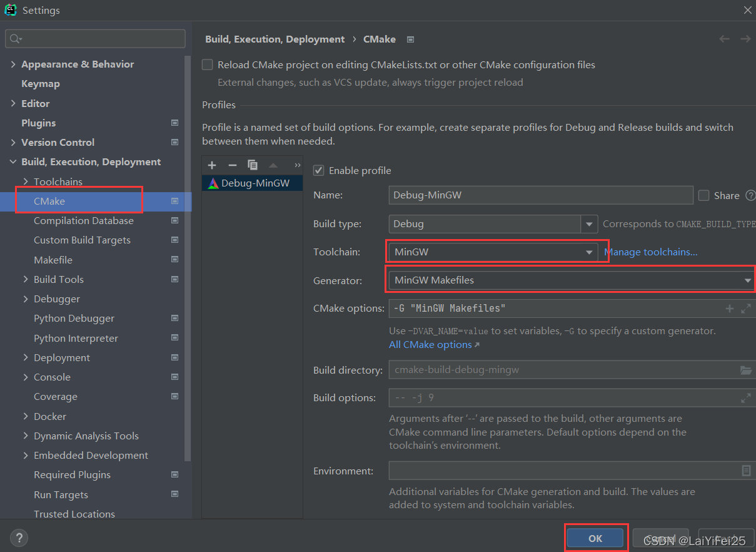This screenshot has height=552, width=756.
Task: Click project-level icon on Plugins row
Action: pos(174,123)
